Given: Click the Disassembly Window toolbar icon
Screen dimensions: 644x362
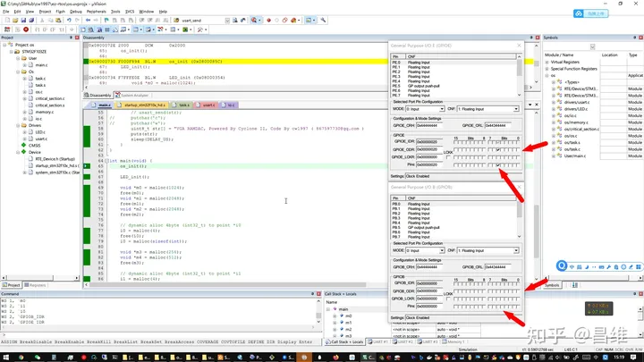Looking at the screenshot, I should [90, 29].
